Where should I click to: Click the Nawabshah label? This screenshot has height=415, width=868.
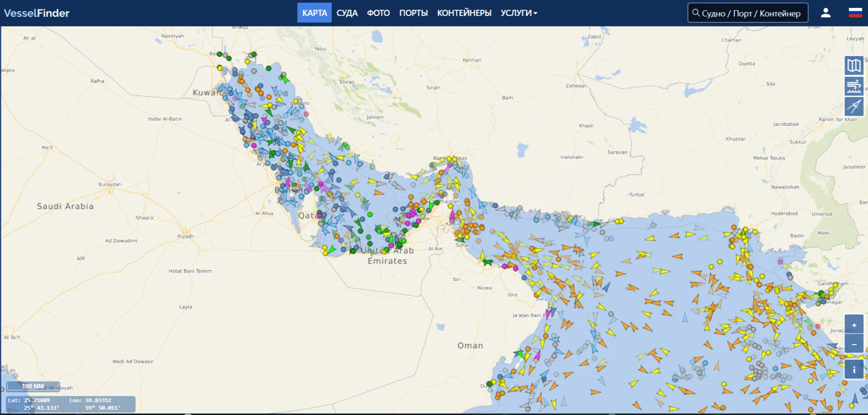click(x=785, y=187)
